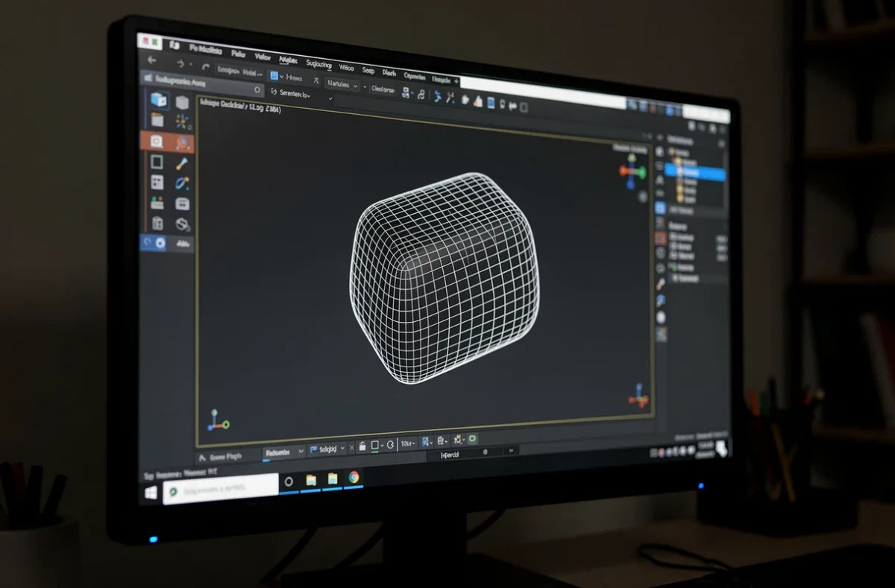Select the gray solid cube tool
The height and width of the screenshot is (588, 895).
[x=182, y=102]
